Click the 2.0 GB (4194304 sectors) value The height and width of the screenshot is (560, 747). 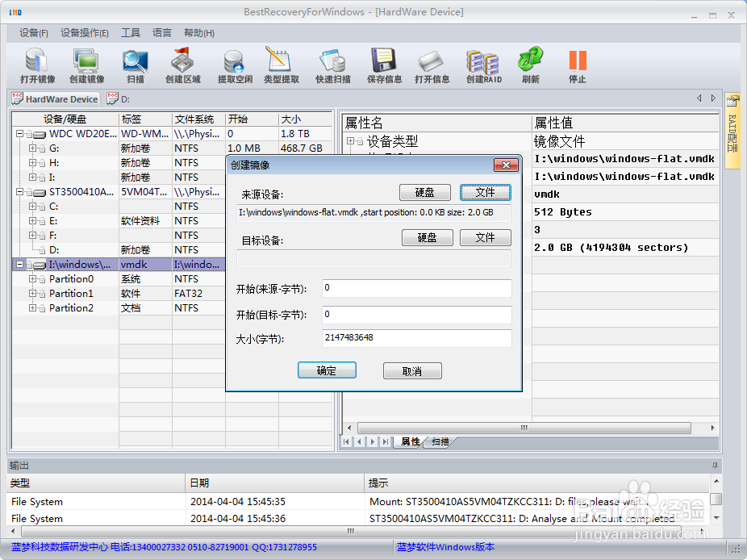[611, 248]
